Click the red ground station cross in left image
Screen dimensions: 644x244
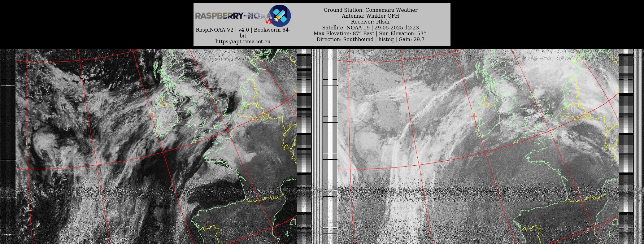coord(152,116)
